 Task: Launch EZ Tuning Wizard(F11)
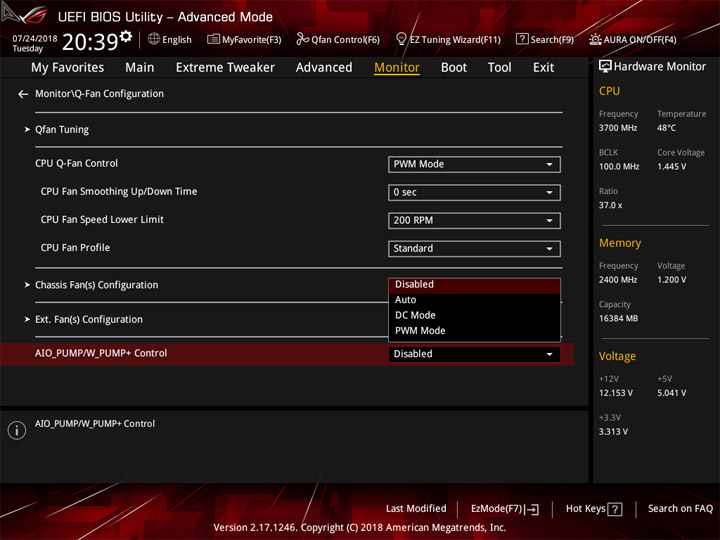448,39
